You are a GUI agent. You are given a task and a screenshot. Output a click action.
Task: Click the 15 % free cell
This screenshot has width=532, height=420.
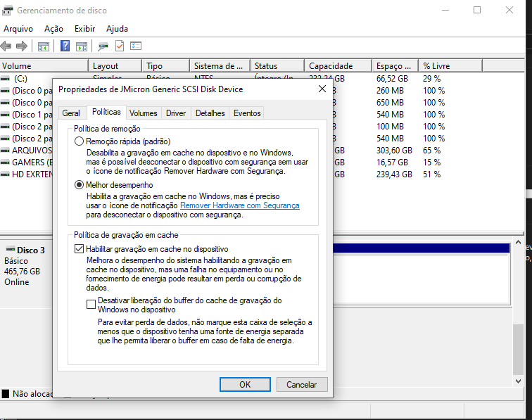[431, 163]
